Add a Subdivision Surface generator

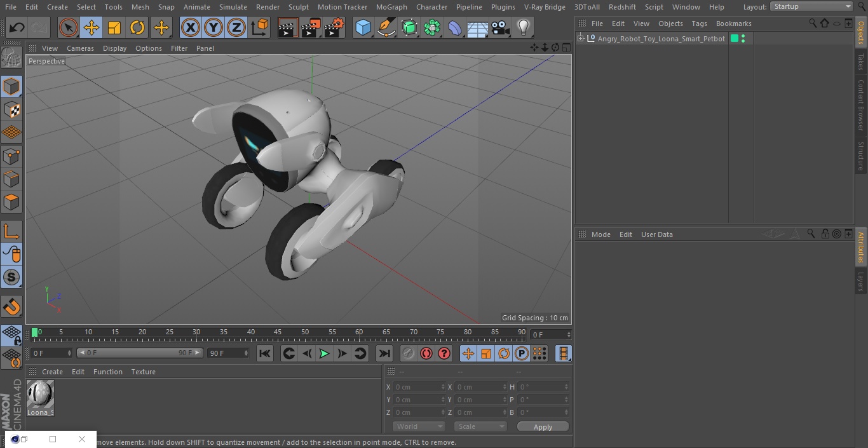(x=409, y=27)
